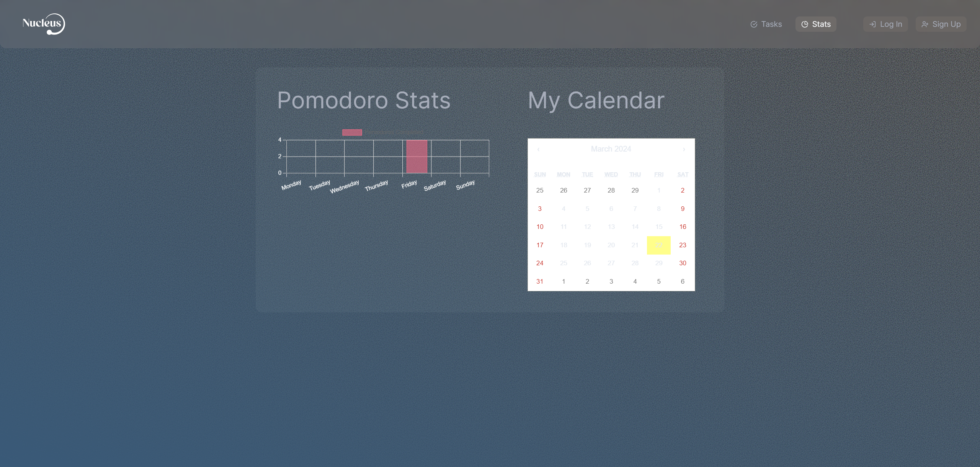Select March 3 red date in calendar
Screen dimensions: 980x467
[x=539, y=208]
